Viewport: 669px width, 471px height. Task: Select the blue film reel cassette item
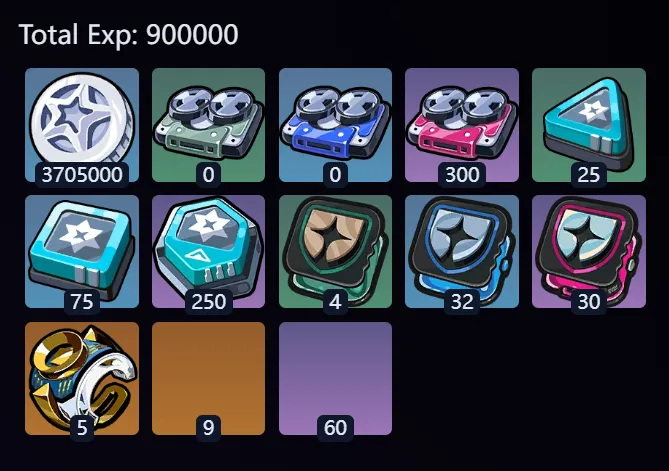[335, 124]
